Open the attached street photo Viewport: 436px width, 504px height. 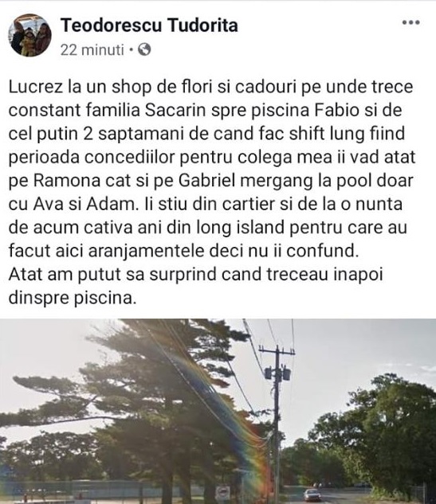[218, 411]
